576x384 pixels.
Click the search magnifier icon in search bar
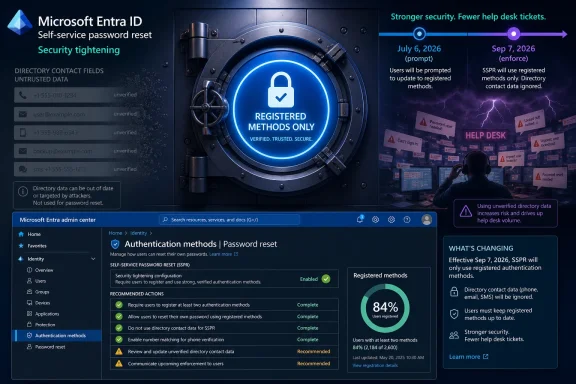coord(165,220)
